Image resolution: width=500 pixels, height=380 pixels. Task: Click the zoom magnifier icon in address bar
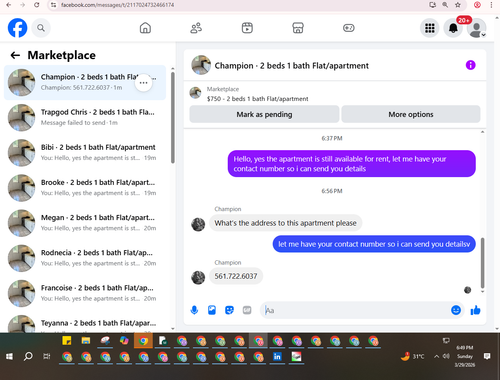445,5
